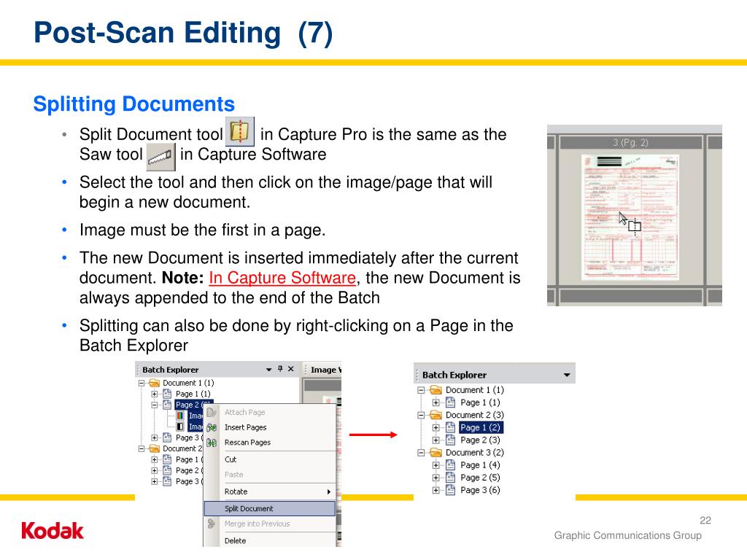The width and height of the screenshot is (747, 560).
Task: Click the page icon beside Page 3 (6)
Action: click(x=450, y=489)
